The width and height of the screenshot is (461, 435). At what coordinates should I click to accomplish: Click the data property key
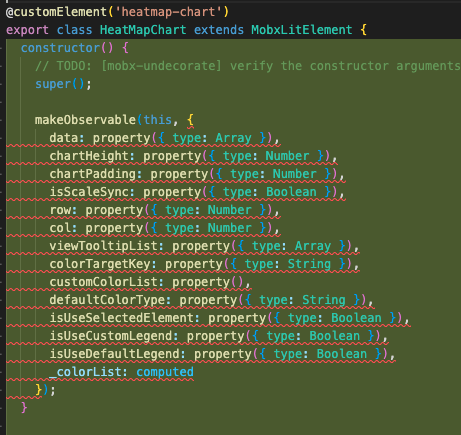click(x=63, y=138)
